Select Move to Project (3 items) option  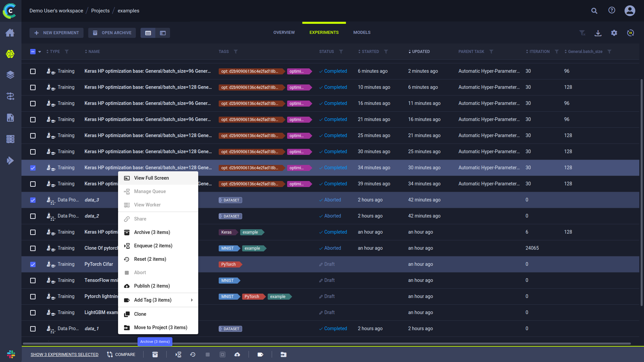click(x=161, y=327)
